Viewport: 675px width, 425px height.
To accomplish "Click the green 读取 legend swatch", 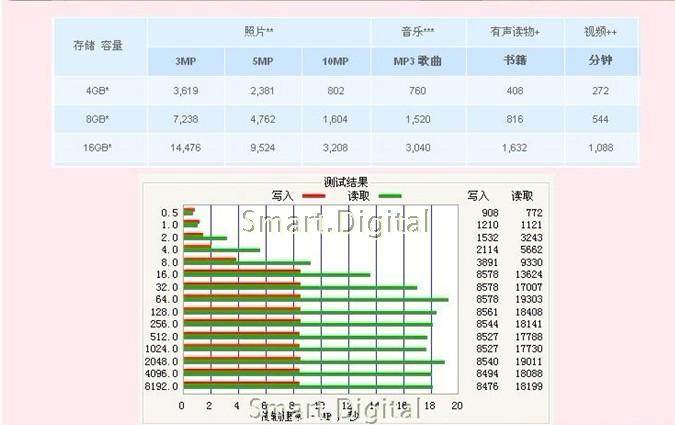I will (385, 195).
